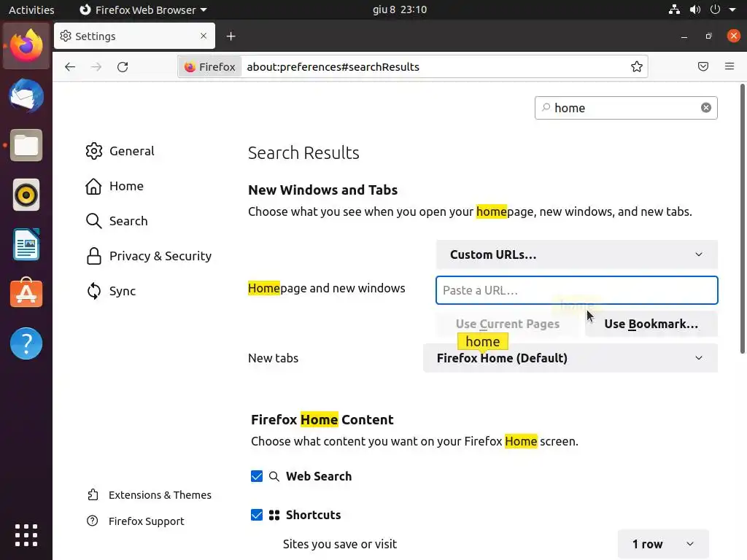Open the Privacy & Security settings category

click(160, 256)
